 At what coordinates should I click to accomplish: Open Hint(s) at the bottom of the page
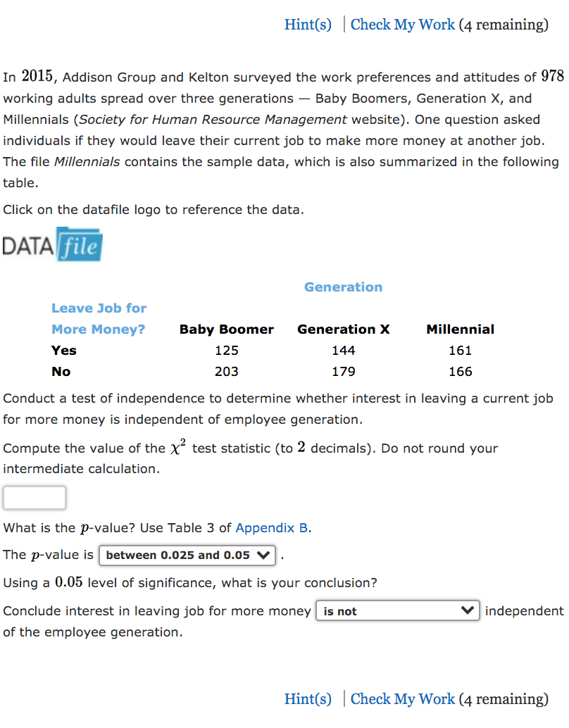tap(308, 698)
